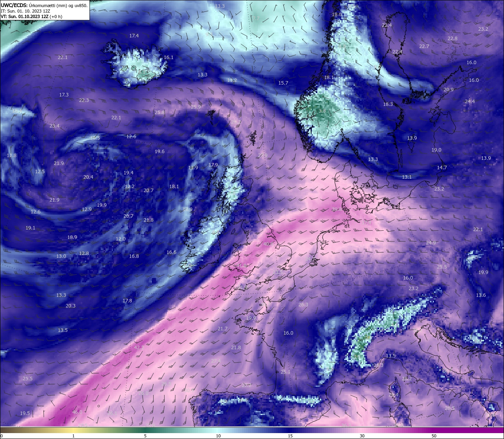Click the 19.0 map value
Screen dimensions: 504x439
pos(436,150)
